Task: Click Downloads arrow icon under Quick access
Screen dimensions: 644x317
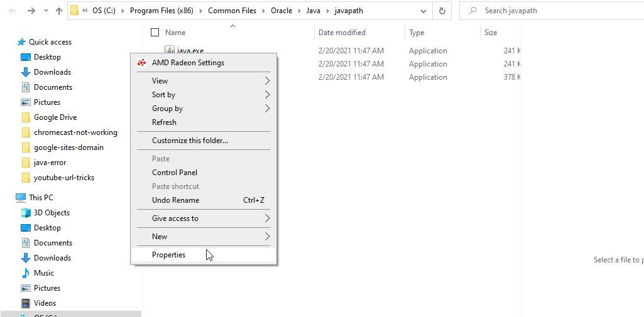Action: click(x=26, y=72)
